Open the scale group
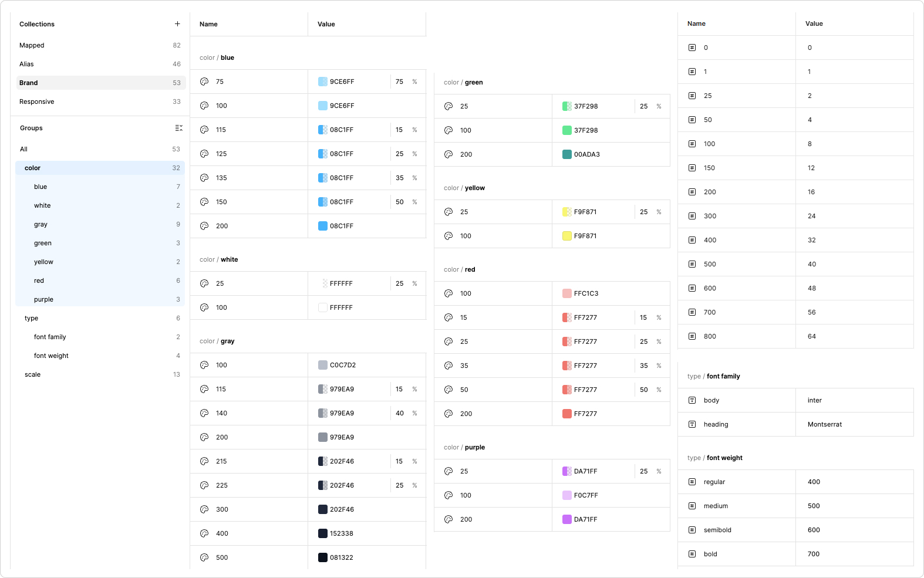The image size is (924, 578). [x=32, y=374]
